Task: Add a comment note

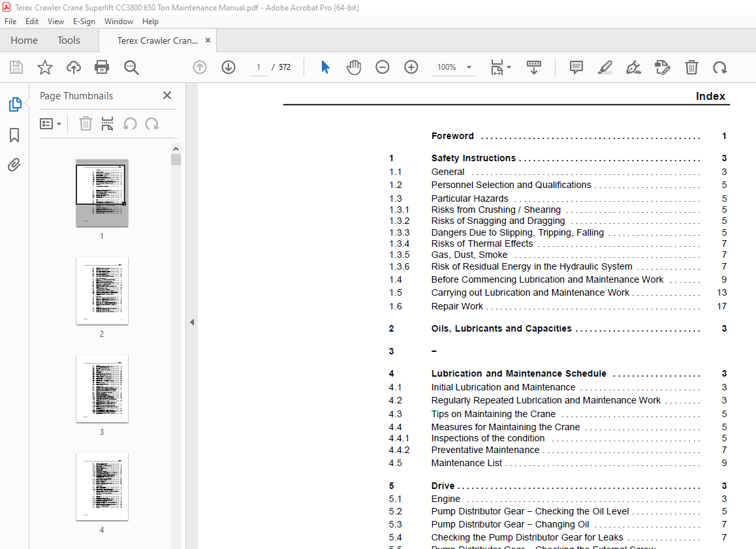Action: (576, 67)
